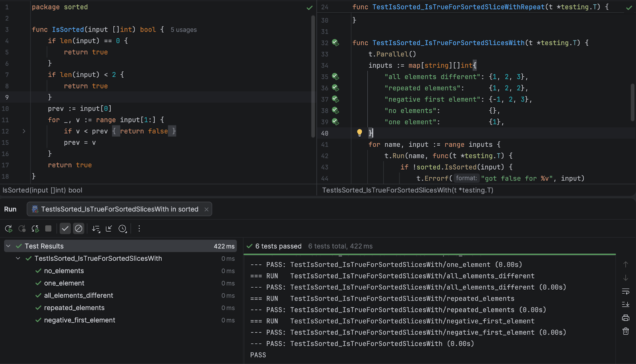Toggle soft-wrap in console output
The width and height of the screenshot is (636, 364).
(x=625, y=291)
